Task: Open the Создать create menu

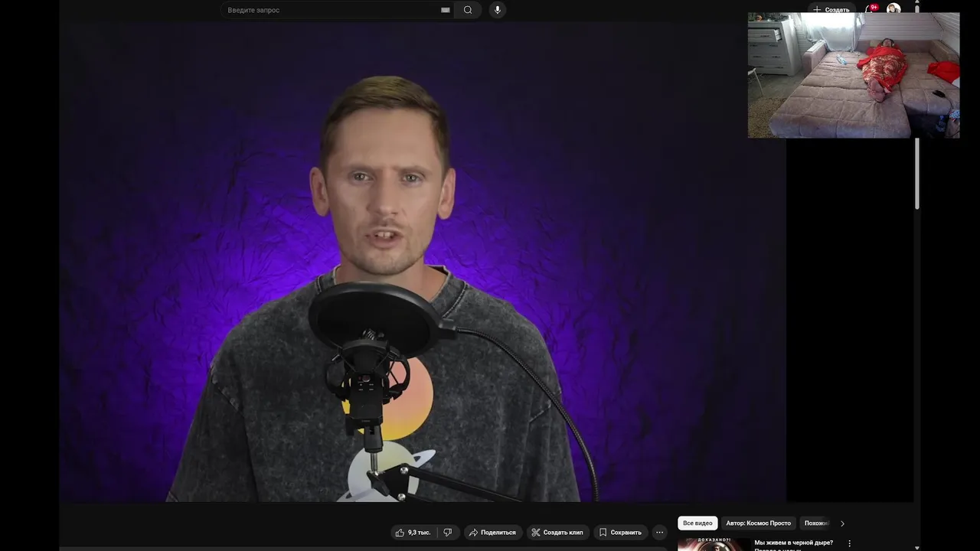Action: pos(831,9)
